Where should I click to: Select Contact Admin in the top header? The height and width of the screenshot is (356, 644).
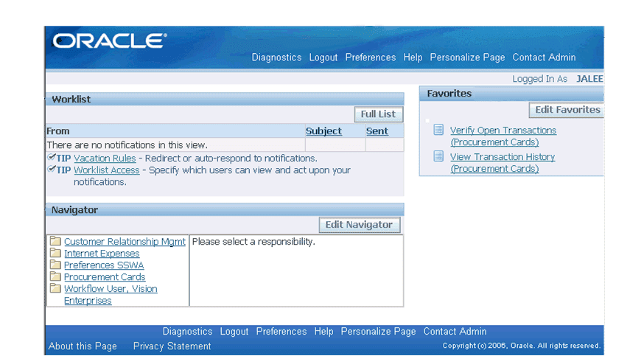coord(544,57)
